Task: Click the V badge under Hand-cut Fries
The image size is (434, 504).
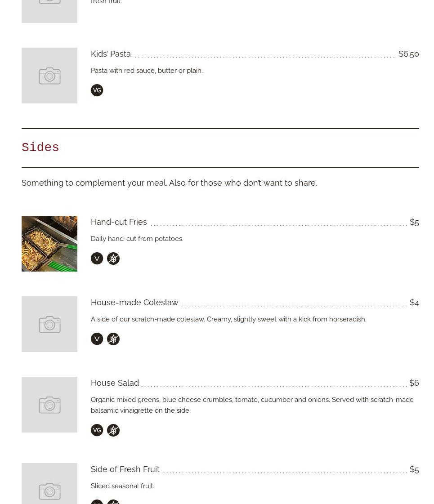Action: tap(97, 259)
